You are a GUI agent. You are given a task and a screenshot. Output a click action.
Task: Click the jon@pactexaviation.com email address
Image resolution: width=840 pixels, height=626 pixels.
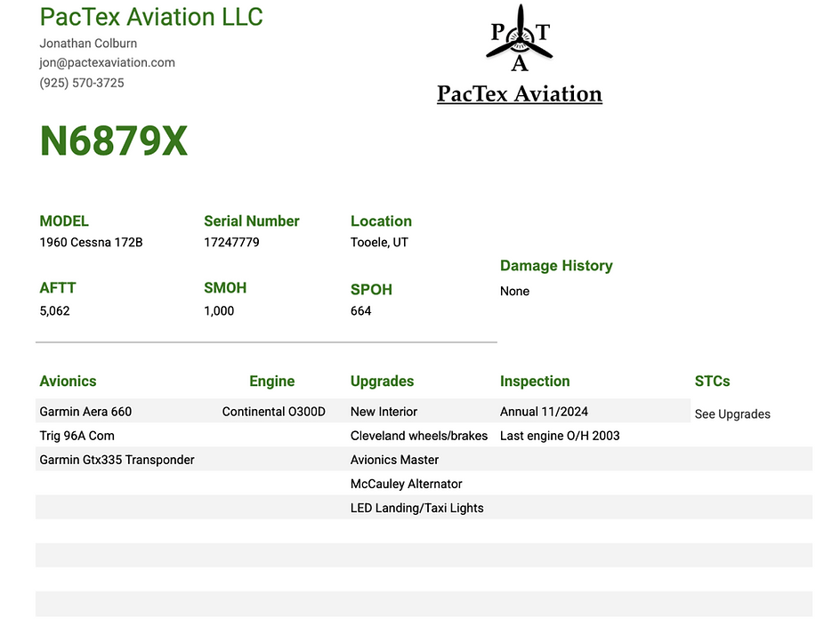[x=107, y=62]
